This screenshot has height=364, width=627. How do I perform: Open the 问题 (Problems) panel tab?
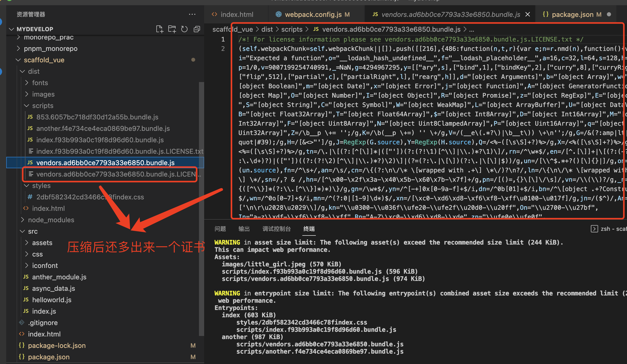point(220,229)
